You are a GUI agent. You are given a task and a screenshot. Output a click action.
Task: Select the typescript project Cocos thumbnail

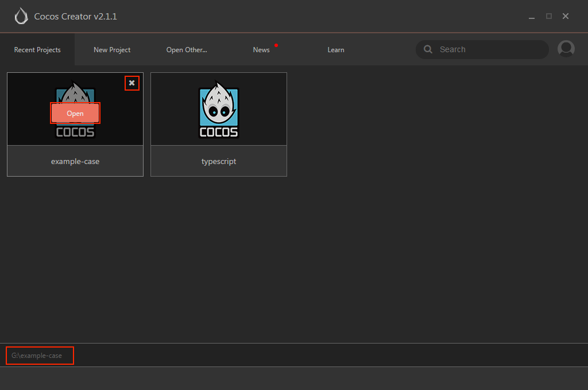pos(219,109)
